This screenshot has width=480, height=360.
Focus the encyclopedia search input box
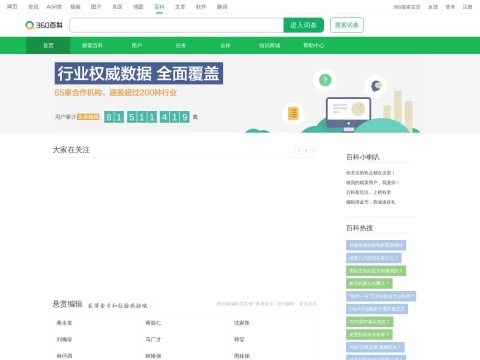click(176, 25)
